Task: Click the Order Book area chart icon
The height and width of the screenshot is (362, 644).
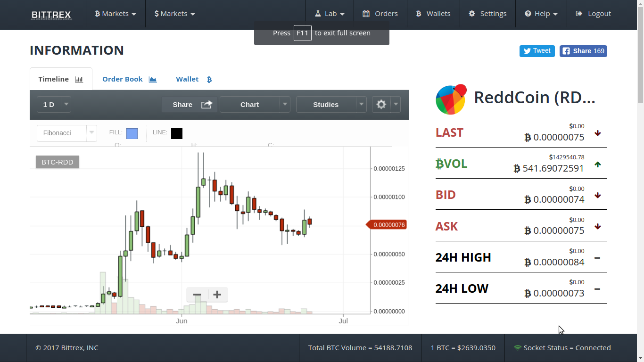Action: [152, 79]
